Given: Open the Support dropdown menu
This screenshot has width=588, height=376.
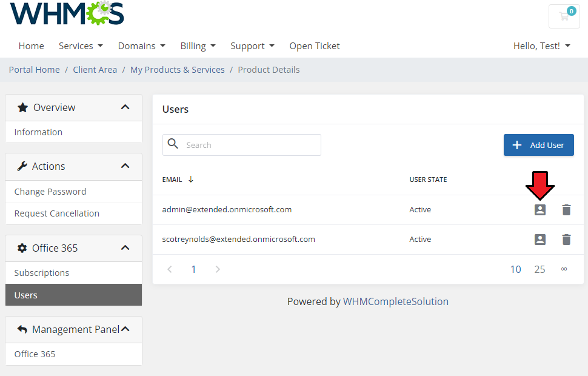Looking at the screenshot, I should point(252,45).
